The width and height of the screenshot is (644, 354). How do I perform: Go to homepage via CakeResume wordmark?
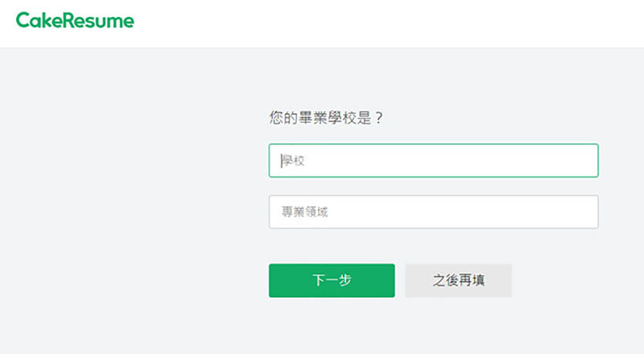click(x=75, y=21)
